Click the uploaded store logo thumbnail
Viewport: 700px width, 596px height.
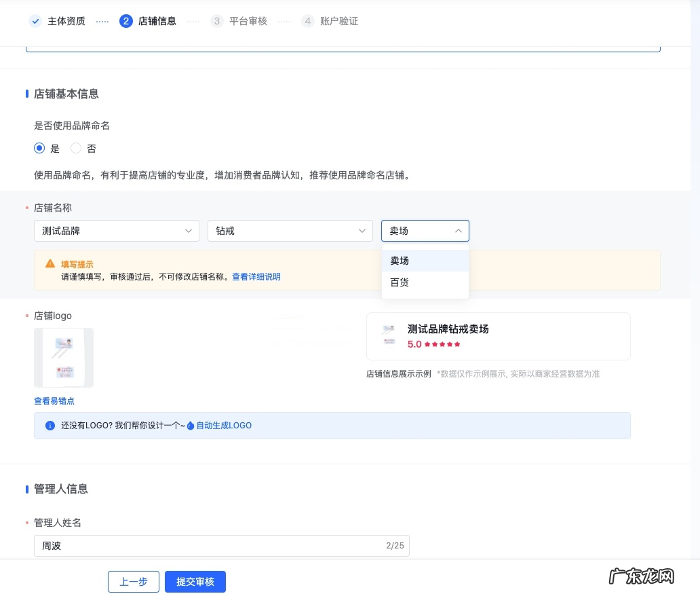pos(64,358)
